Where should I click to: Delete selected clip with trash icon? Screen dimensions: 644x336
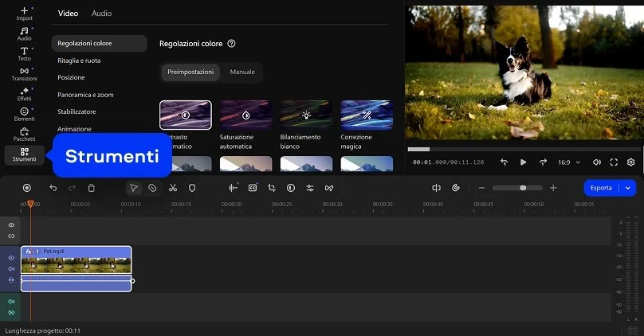tap(91, 188)
